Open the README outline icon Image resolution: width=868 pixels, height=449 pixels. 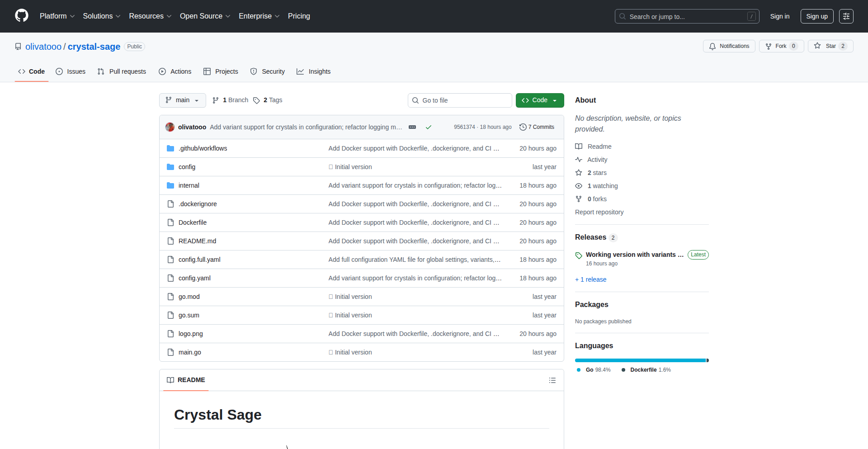pyautogui.click(x=552, y=380)
